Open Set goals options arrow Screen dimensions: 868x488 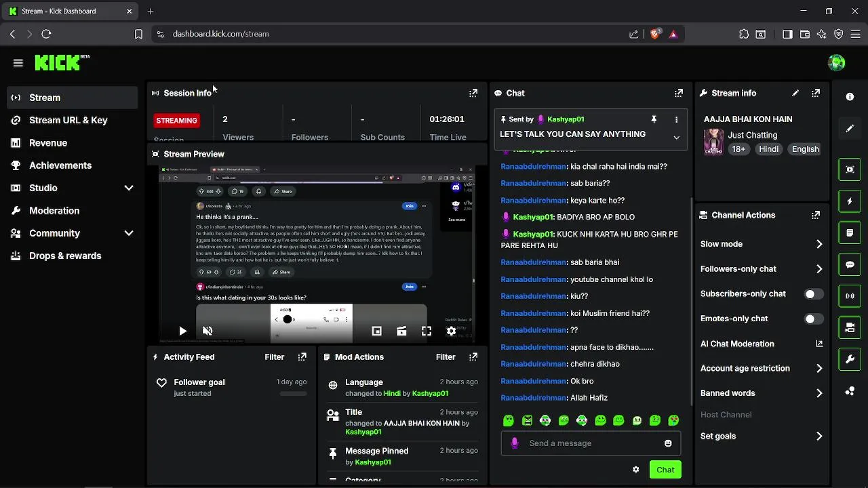[819, 436]
